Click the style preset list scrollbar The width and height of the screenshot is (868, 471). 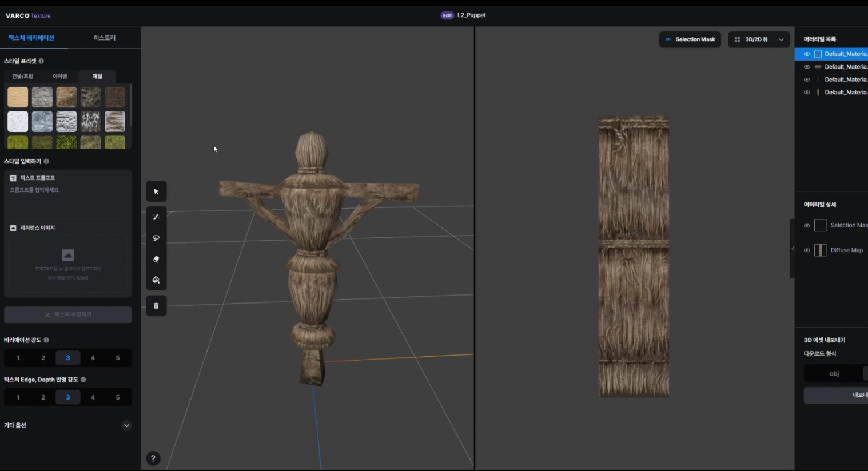[131, 106]
